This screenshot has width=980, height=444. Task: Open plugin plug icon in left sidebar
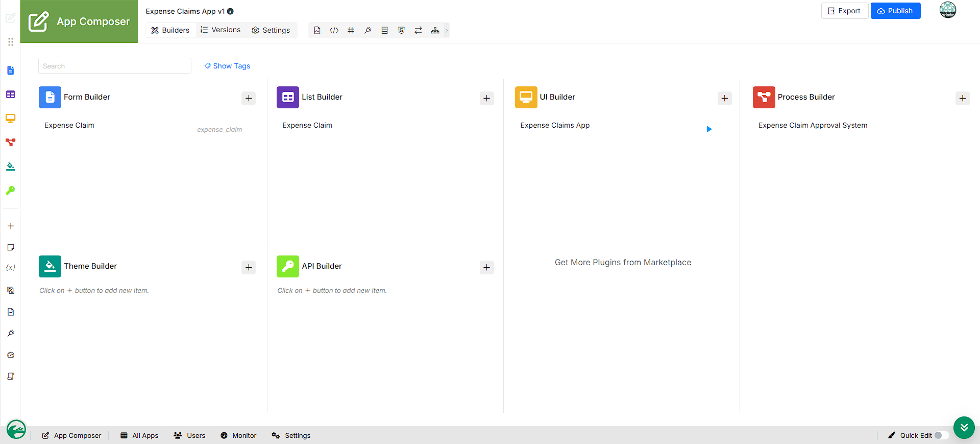(x=11, y=333)
